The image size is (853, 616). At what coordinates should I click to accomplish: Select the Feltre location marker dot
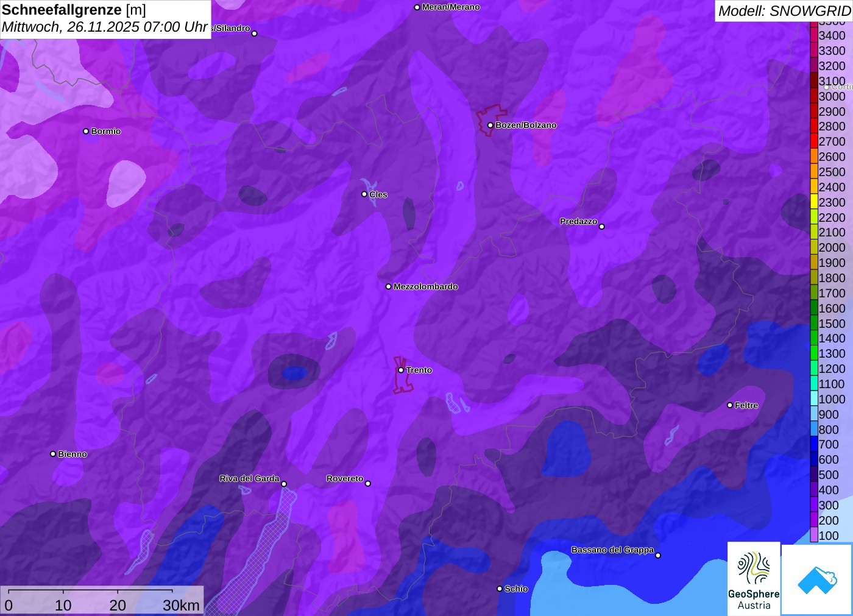pos(730,405)
